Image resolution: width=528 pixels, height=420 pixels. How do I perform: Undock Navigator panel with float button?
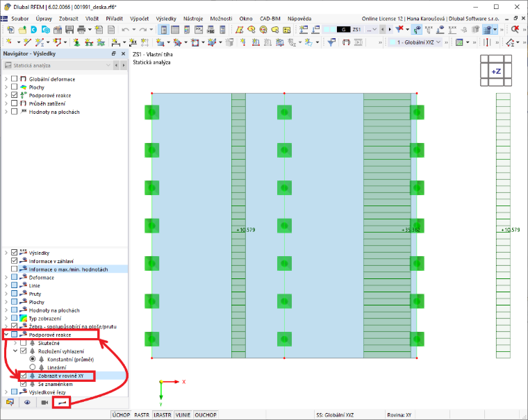click(x=114, y=53)
